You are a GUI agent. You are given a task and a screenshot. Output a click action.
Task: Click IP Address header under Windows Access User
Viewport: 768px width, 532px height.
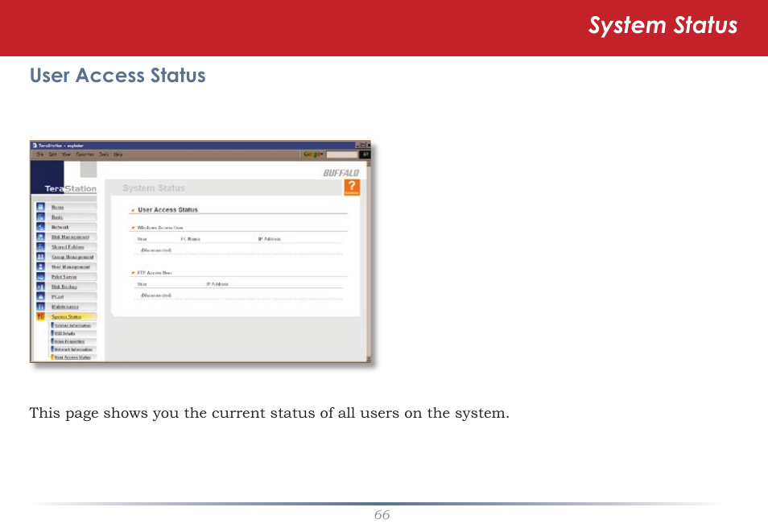click(270, 239)
